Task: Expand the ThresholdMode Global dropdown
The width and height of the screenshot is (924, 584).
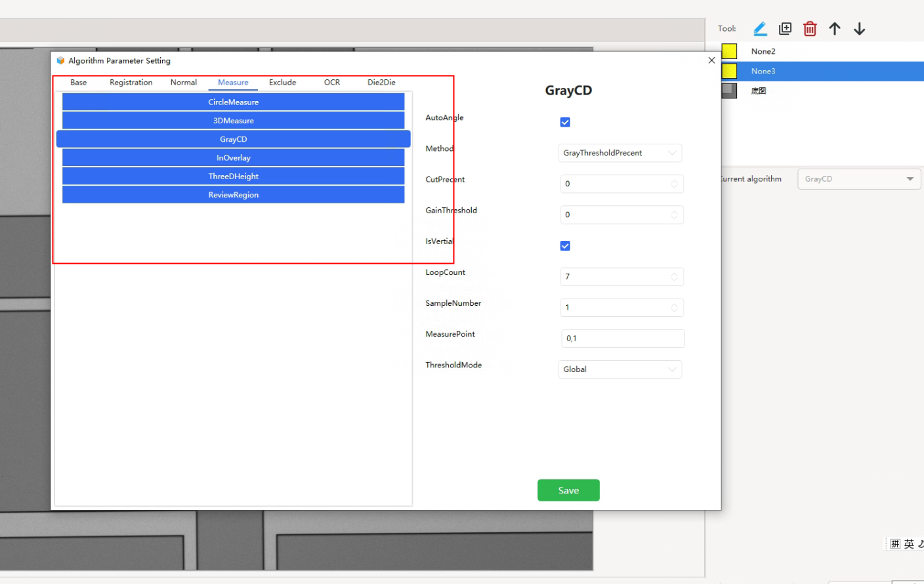Action: 619,369
